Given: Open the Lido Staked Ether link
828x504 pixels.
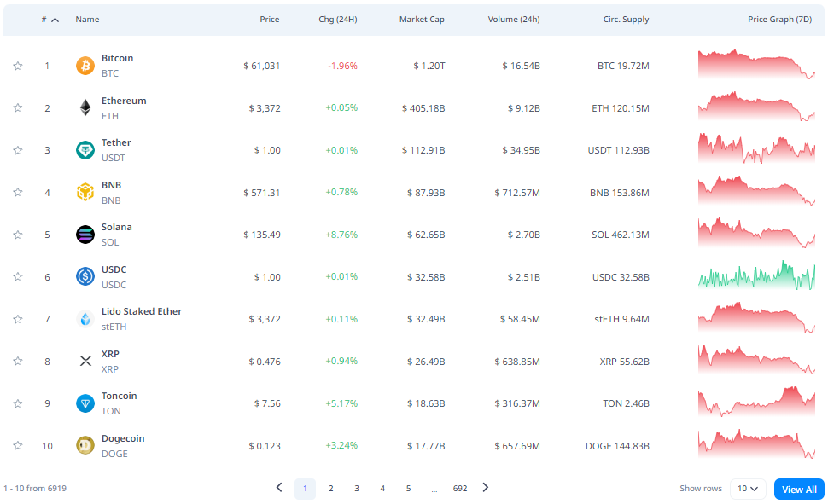Looking at the screenshot, I should pos(141,311).
